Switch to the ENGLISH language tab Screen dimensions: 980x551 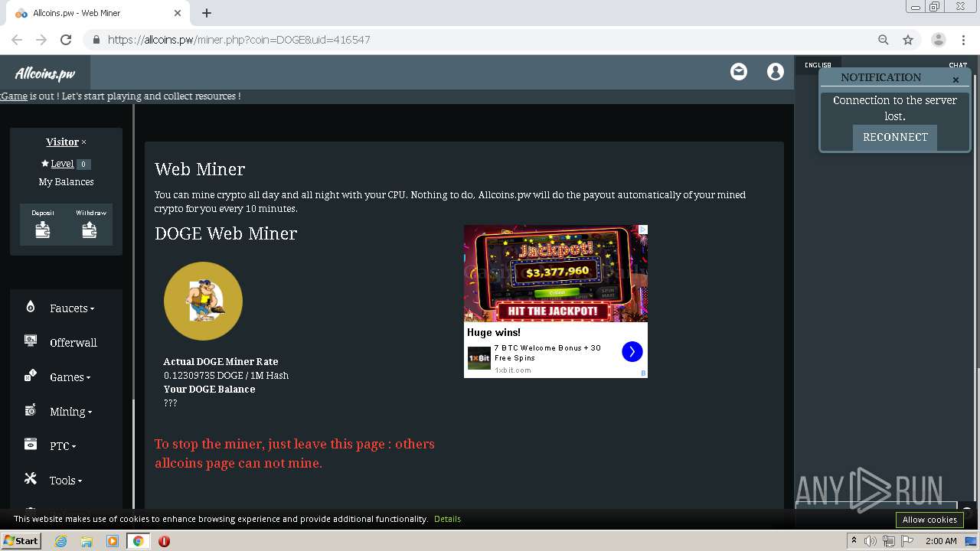[818, 65]
